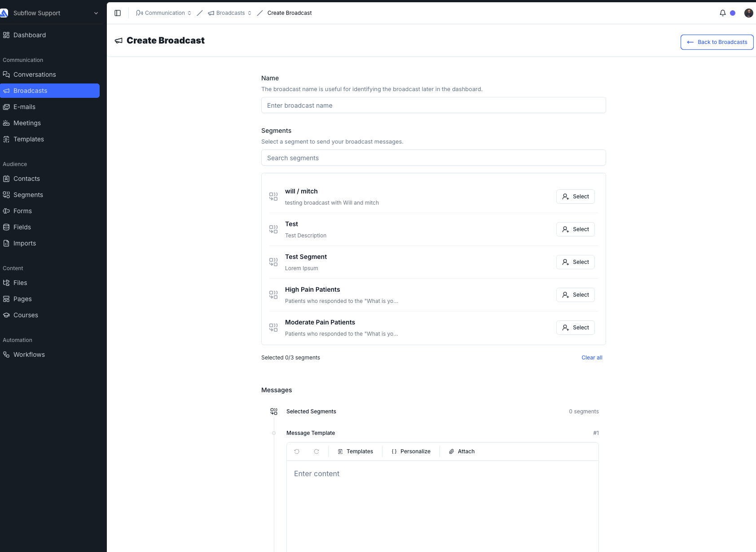The width and height of the screenshot is (756, 552).
Task: Open Forms in the sidebar
Action: [x=50, y=211]
